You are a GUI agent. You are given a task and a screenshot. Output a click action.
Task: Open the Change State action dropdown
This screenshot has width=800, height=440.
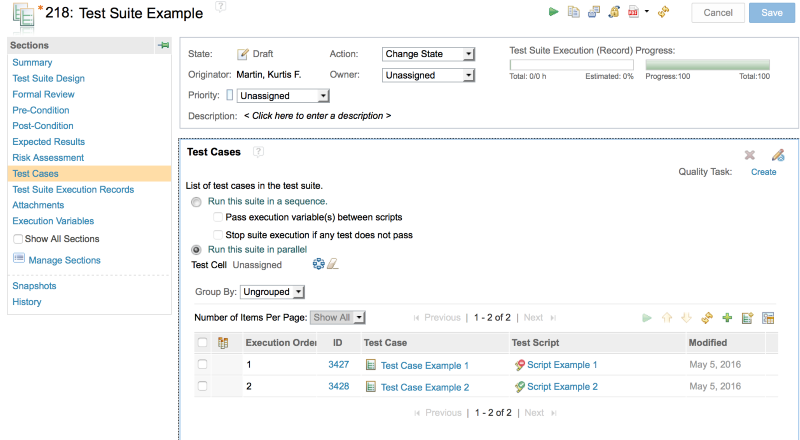[429, 54]
